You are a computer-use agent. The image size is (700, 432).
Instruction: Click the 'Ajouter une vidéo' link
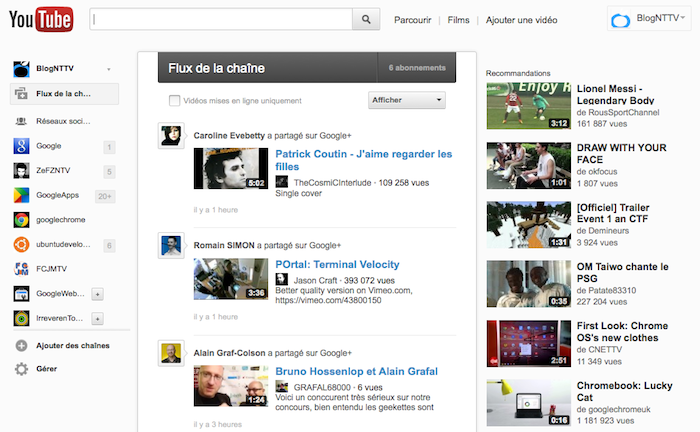point(522,19)
